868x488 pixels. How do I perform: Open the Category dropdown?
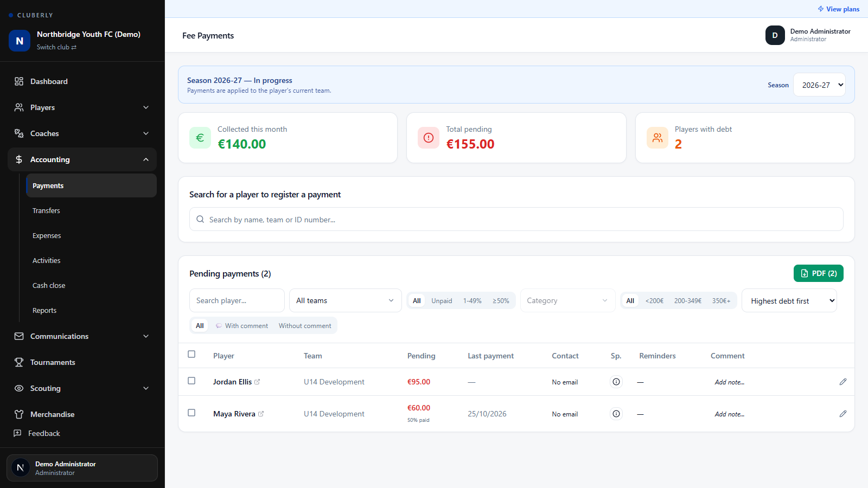(567, 300)
